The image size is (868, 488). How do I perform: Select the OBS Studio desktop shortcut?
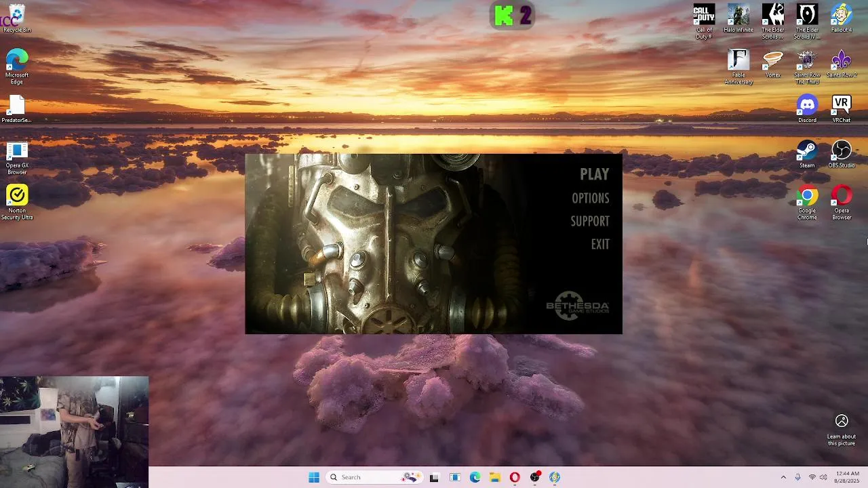click(842, 154)
